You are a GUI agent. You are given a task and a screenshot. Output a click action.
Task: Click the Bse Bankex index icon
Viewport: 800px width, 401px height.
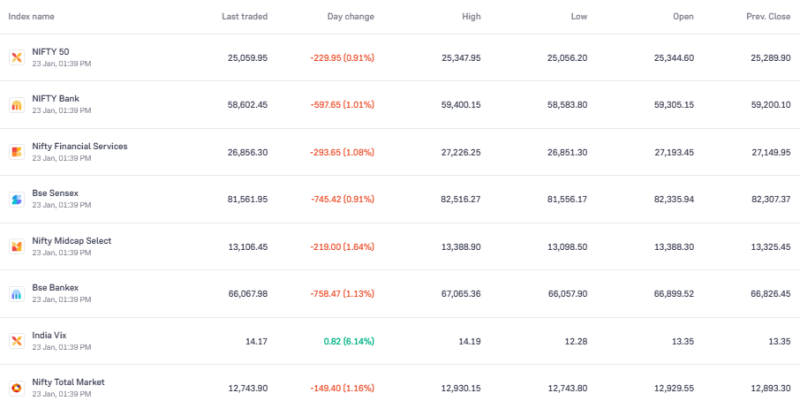[x=16, y=294]
